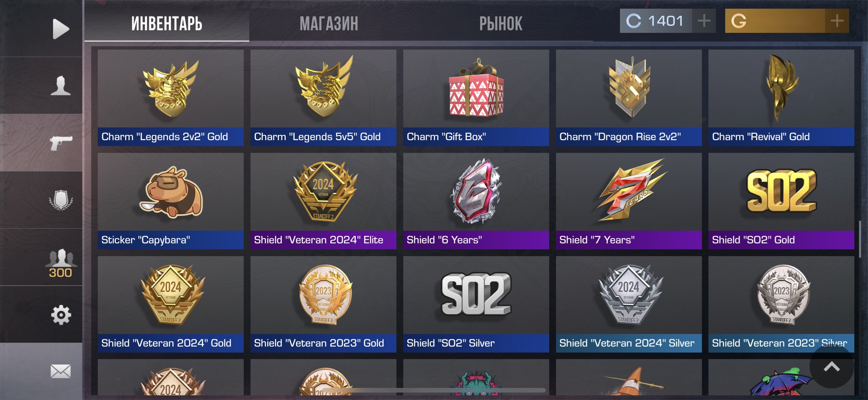Select Shield "Veteran 2024" Elite item
Viewport: 868px width, 400px height.
pos(323,201)
